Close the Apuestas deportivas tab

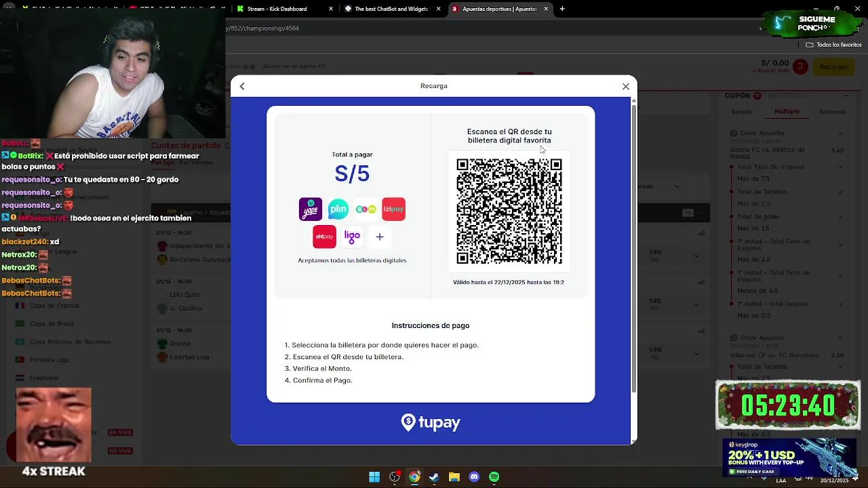[546, 9]
